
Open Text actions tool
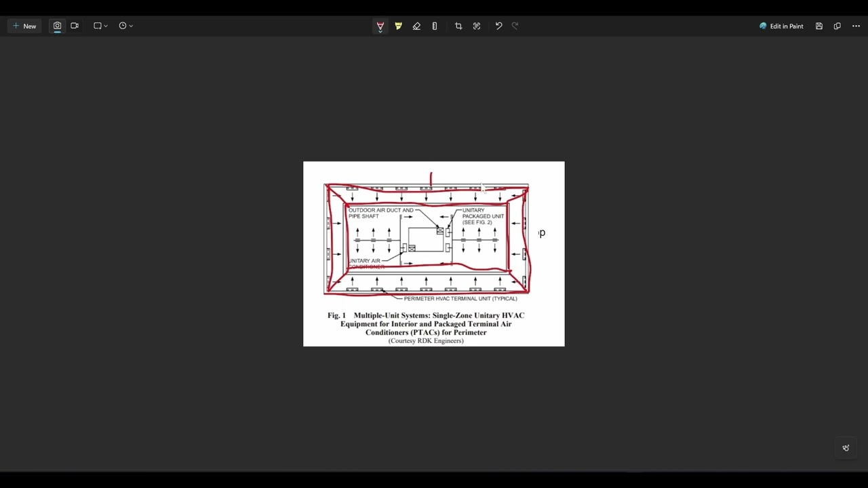477,26
